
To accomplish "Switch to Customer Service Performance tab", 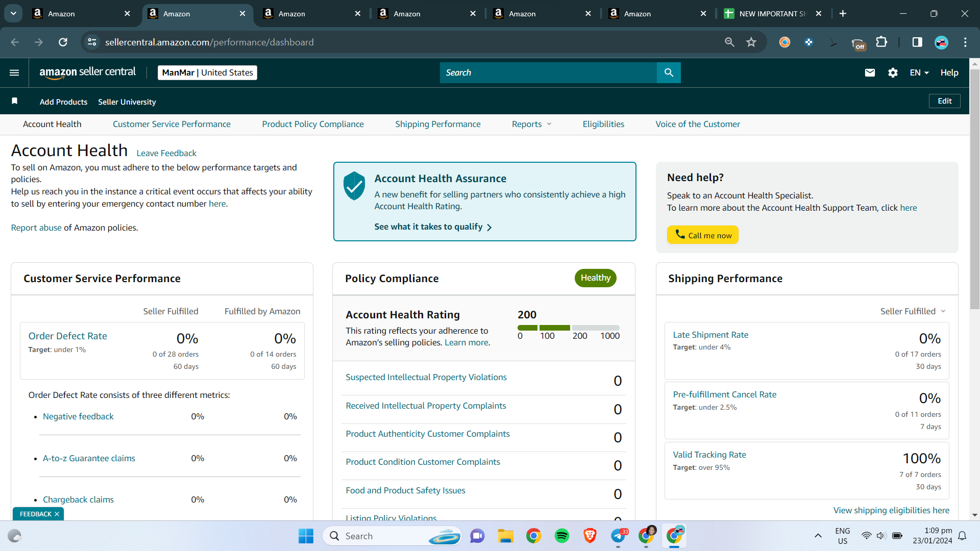I will 171,124.
